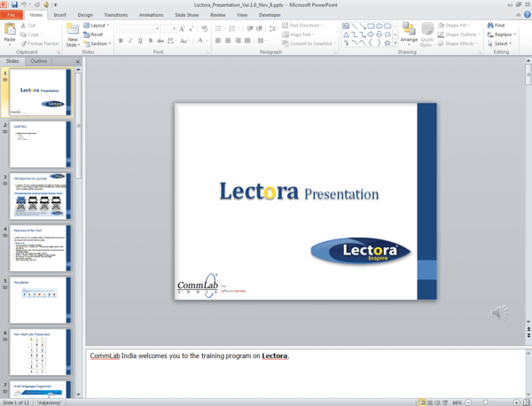Click the audio speaker icon on slide
The height and width of the screenshot is (406, 532).
500,312
